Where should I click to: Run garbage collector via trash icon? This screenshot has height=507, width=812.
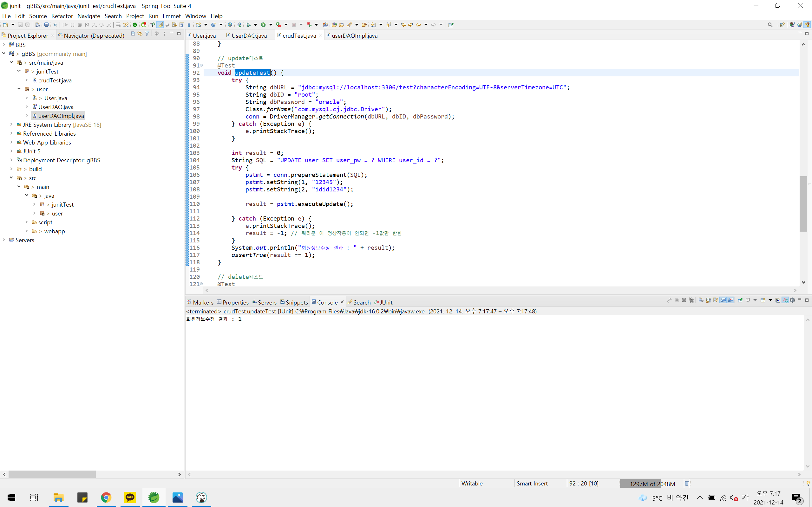(686, 483)
